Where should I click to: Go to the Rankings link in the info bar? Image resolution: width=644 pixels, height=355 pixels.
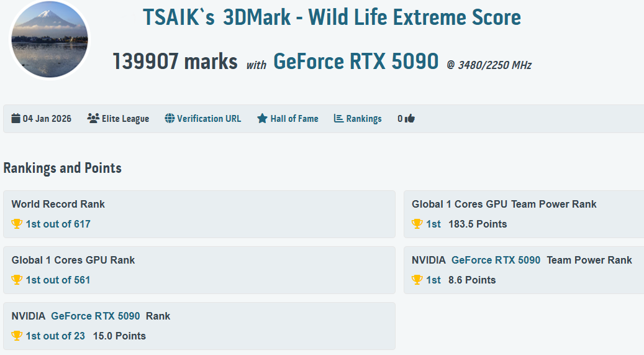tap(363, 119)
